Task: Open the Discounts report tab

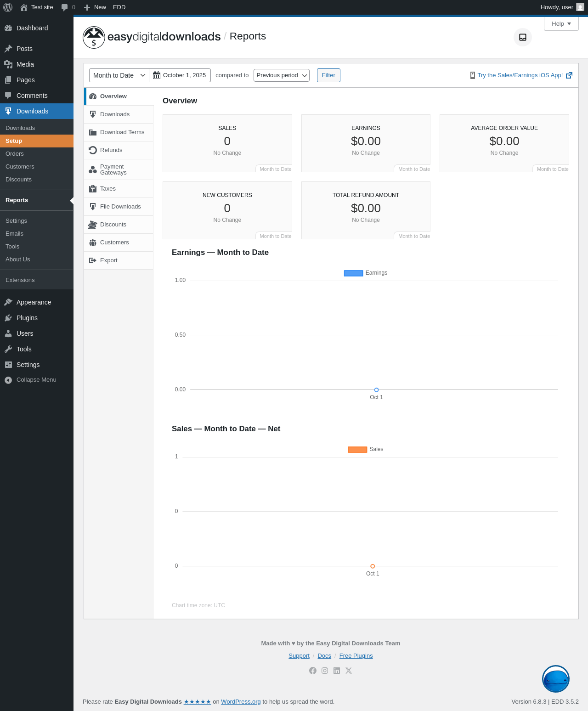Action: tap(119, 225)
